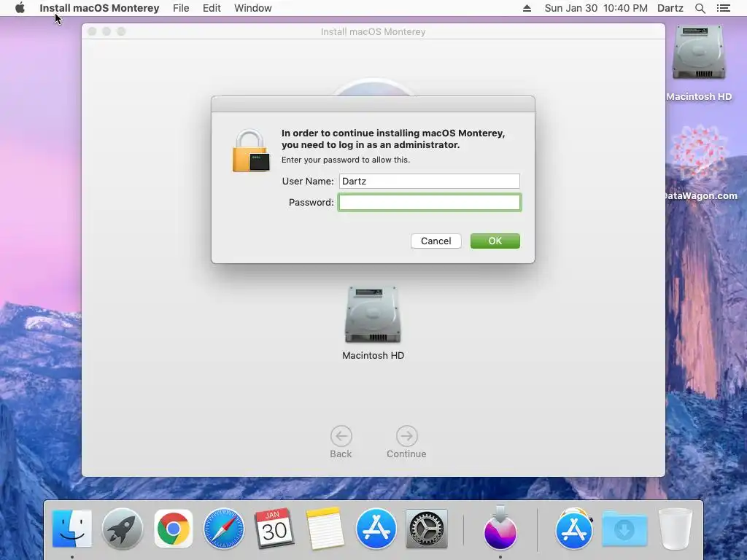Close the Install macOS Monterey window
747x560 pixels.
coord(93,31)
